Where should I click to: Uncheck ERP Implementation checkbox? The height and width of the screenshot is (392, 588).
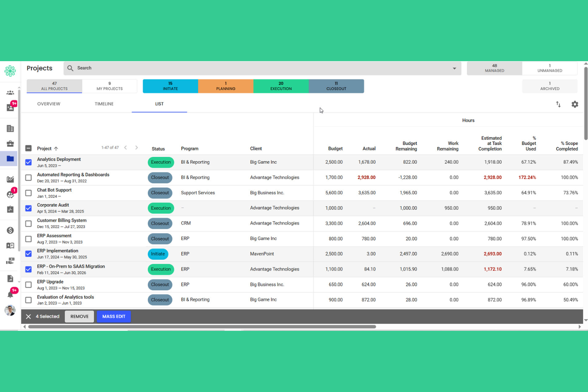(x=28, y=254)
